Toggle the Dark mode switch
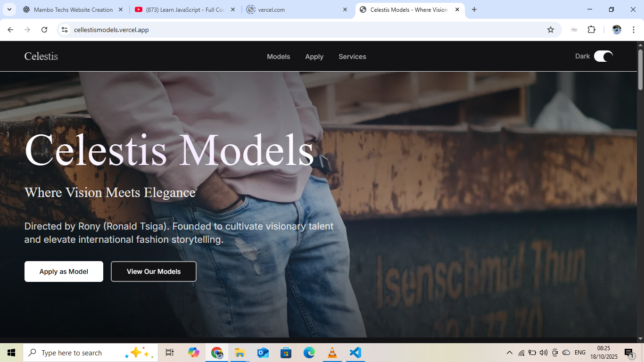Viewport: 644px width, 362px height. tap(603, 56)
